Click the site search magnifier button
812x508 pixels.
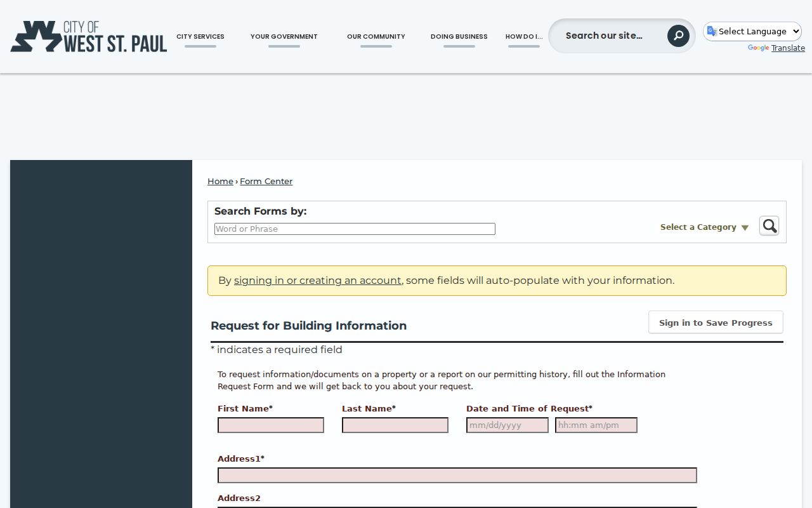[x=678, y=36]
